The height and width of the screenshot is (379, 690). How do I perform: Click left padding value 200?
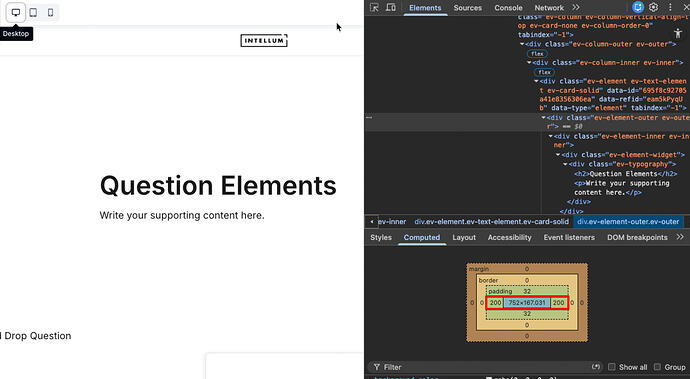pyautogui.click(x=495, y=302)
